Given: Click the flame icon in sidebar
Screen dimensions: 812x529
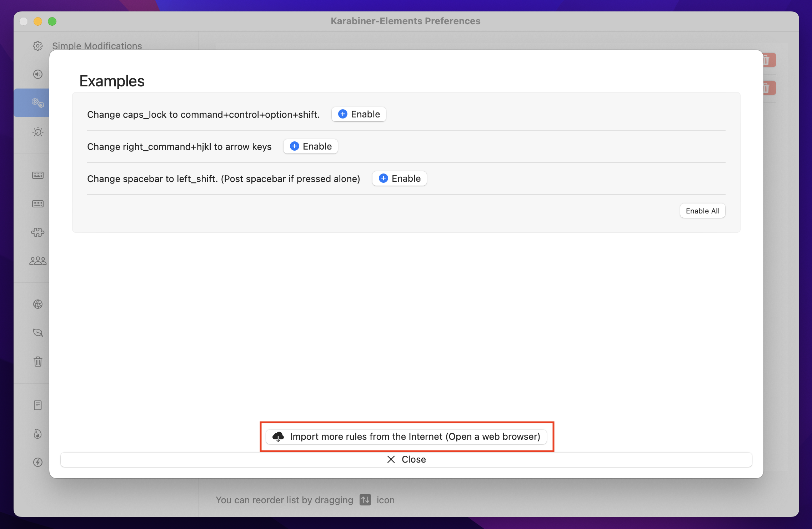Looking at the screenshot, I should tap(38, 434).
